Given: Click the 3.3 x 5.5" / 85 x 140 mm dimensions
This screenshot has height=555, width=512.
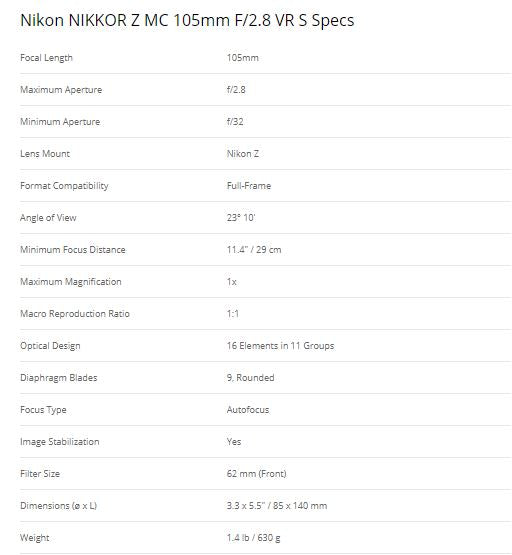Looking at the screenshot, I should pyautogui.click(x=277, y=505).
